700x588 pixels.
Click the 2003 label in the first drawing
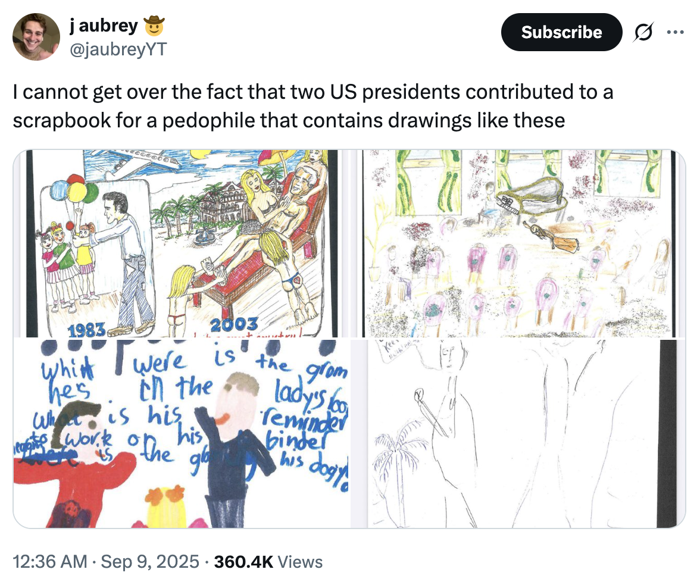coord(234,325)
